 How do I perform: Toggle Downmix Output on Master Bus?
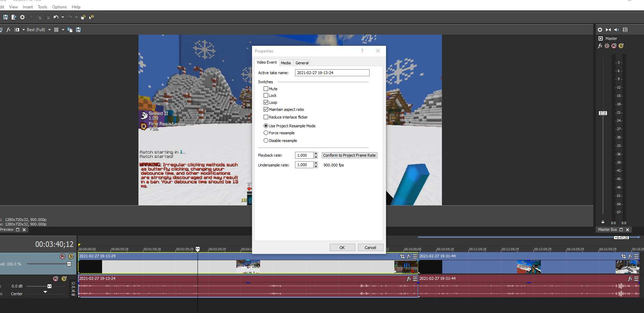[x=608, y=30]
